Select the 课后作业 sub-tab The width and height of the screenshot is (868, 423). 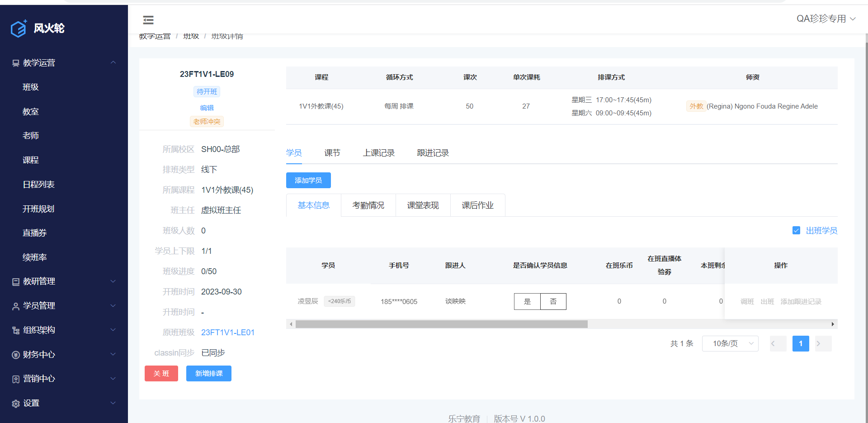pos(478,205)
